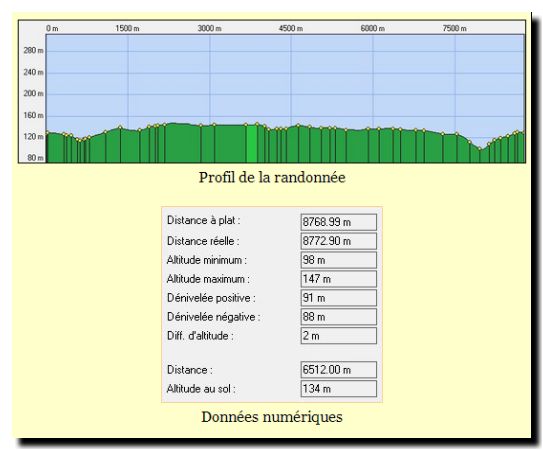Click the 6000 m label on distance axis

tap(373, 28)
